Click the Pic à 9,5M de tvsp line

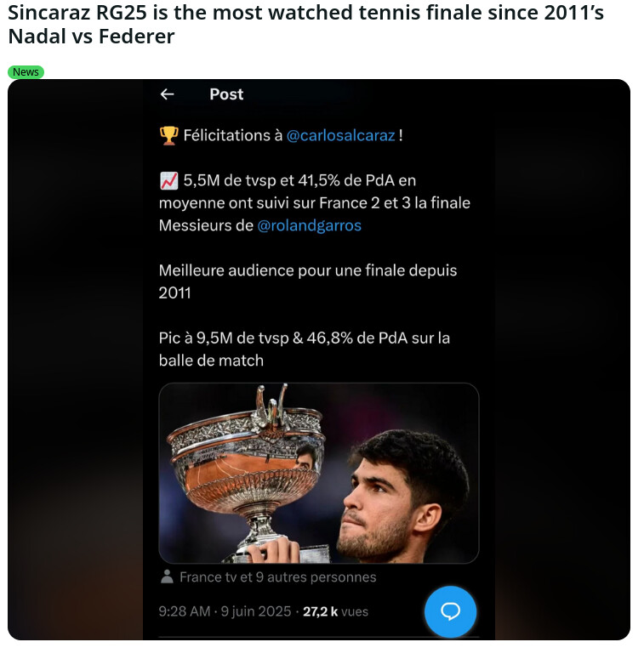(305, 338)
